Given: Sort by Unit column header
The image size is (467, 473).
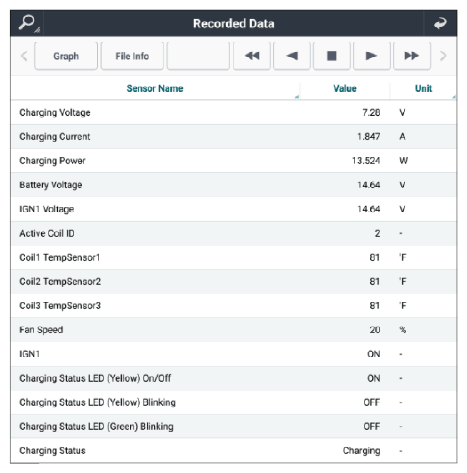Looking at the screenshot, I should click(423, 89).
